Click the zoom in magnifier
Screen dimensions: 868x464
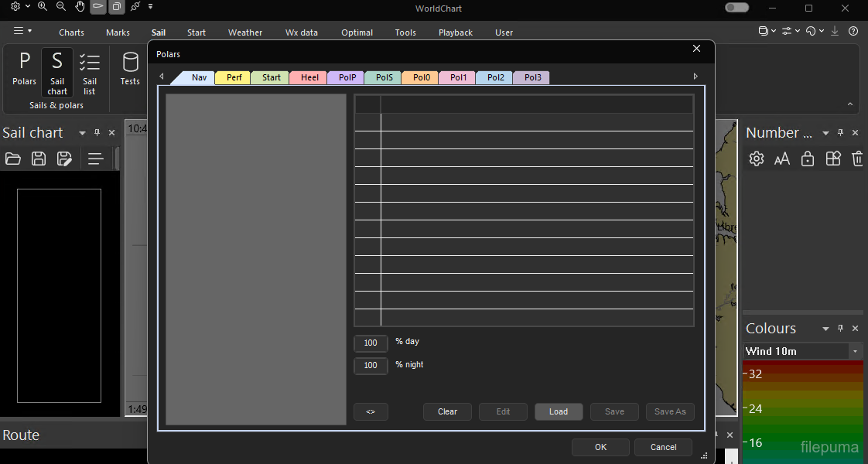pos(43,7)
